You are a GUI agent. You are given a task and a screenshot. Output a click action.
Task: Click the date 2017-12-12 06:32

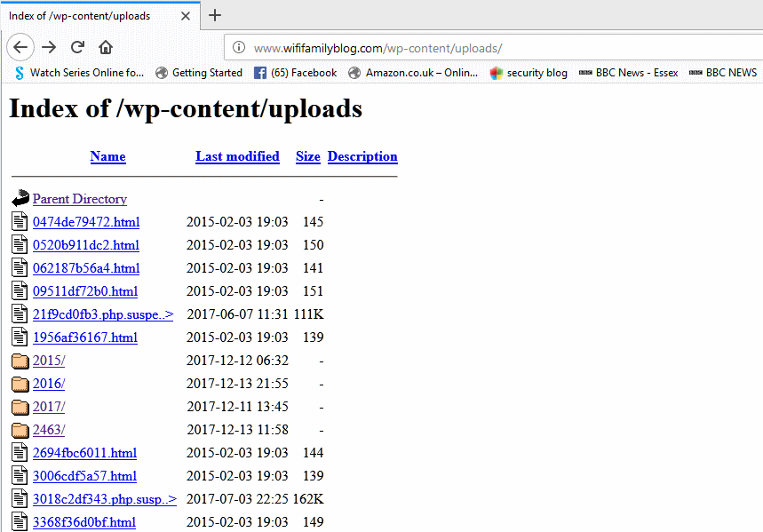pos(237,361)
